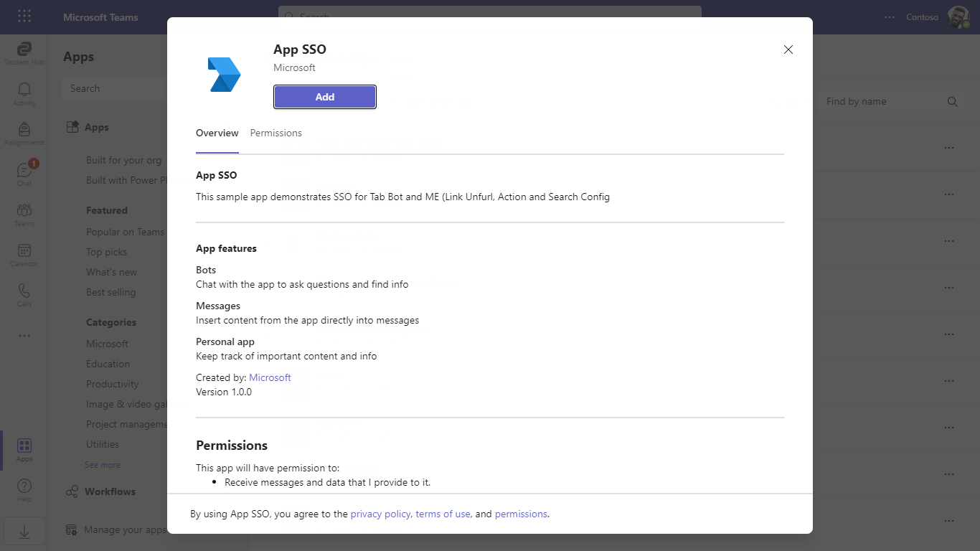
Task: Click the download desktop app icon
Action: 24,532
